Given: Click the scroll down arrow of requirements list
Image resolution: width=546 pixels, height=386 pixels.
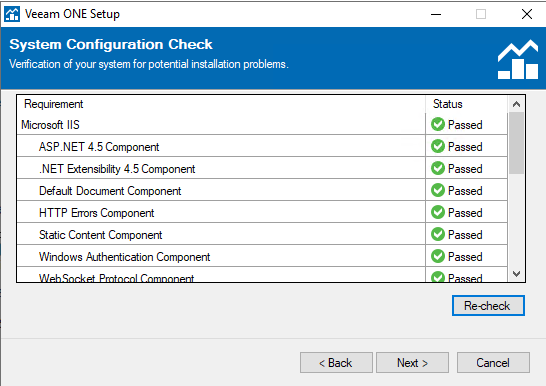Looking at the screenshot, I should (516, 274).
